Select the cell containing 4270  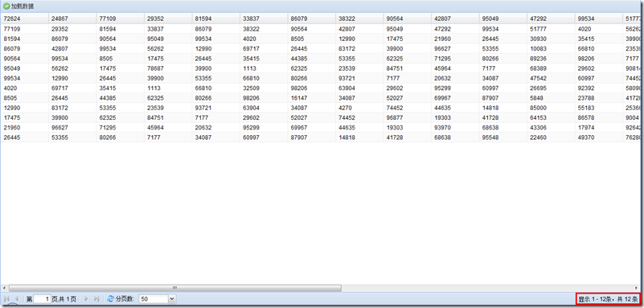pyautogui.click(x=359, y=108)
